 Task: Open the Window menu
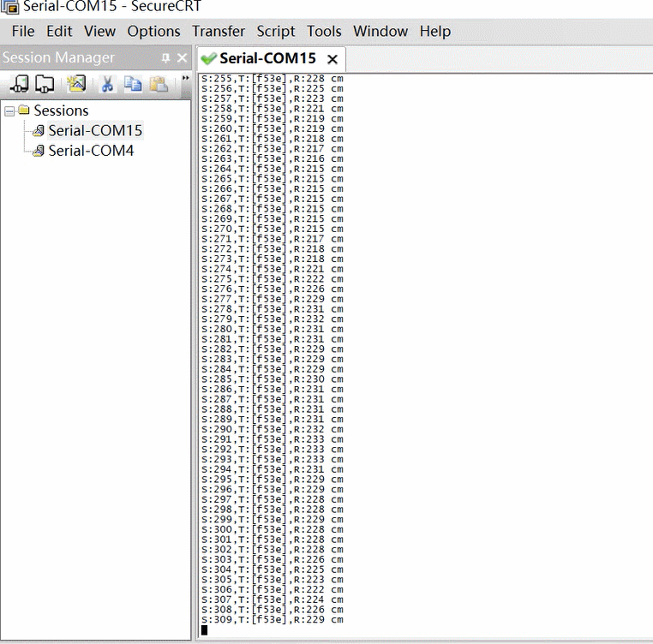coord(380,31)
